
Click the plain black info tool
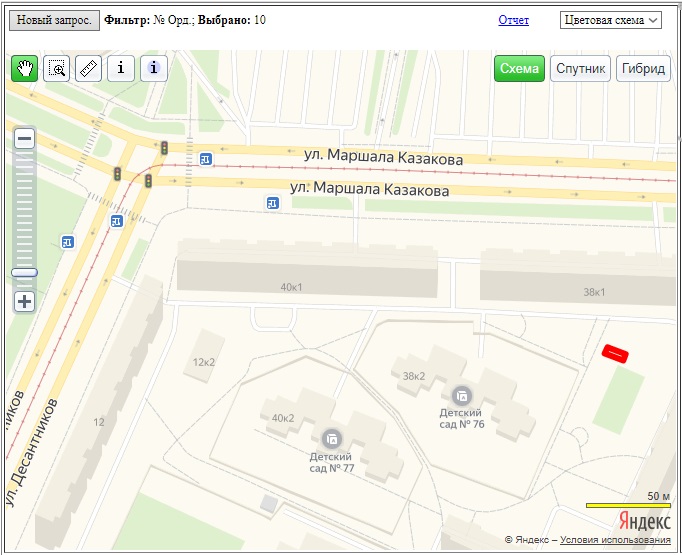(x=121, y=68)
